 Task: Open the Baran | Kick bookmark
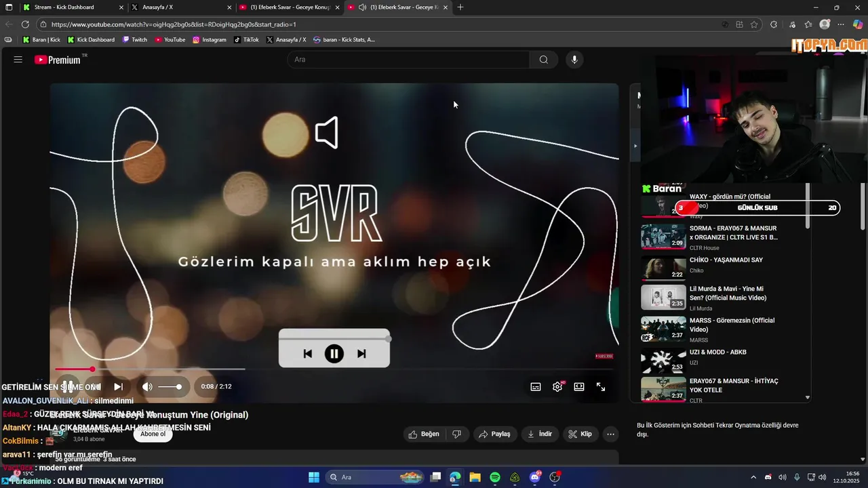point(41,40)
